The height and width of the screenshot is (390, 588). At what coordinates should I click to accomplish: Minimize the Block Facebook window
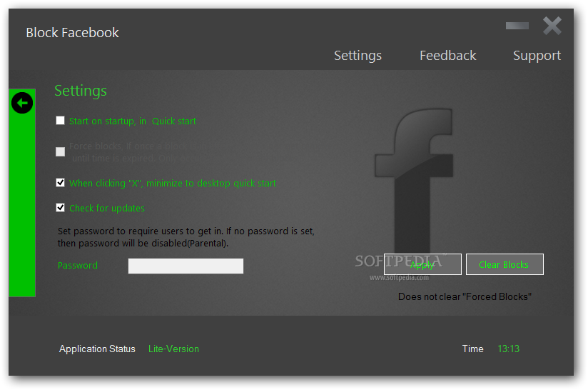(517, 26)
